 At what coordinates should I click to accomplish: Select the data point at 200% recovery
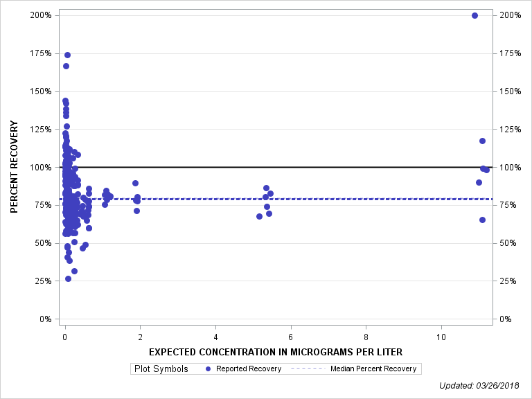[475, 15]
